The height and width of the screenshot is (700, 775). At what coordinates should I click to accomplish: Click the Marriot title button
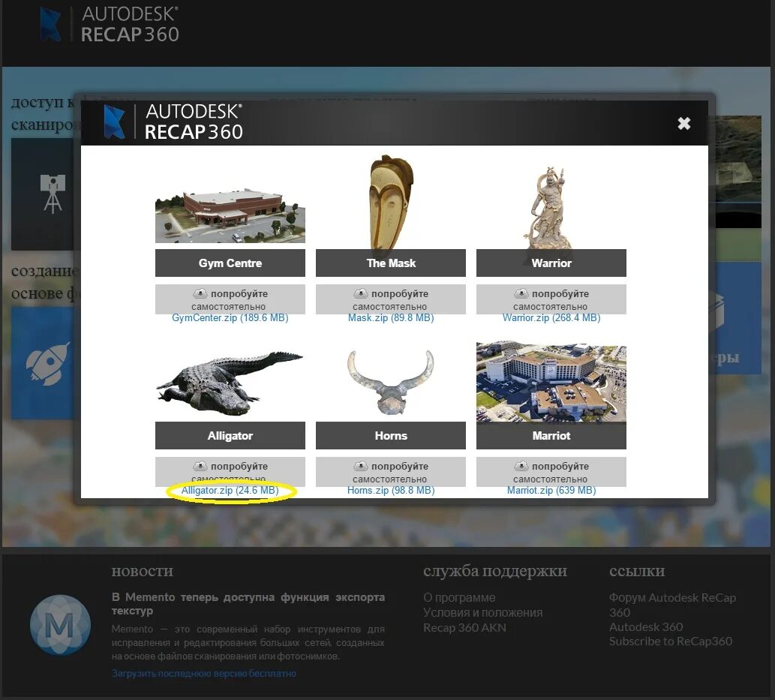[551, 435]
